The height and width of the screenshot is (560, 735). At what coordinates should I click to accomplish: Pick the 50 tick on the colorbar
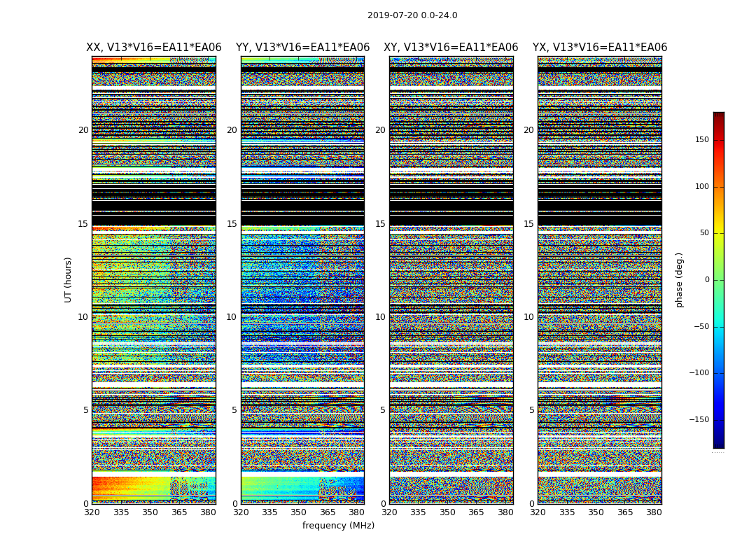(704, 233)
